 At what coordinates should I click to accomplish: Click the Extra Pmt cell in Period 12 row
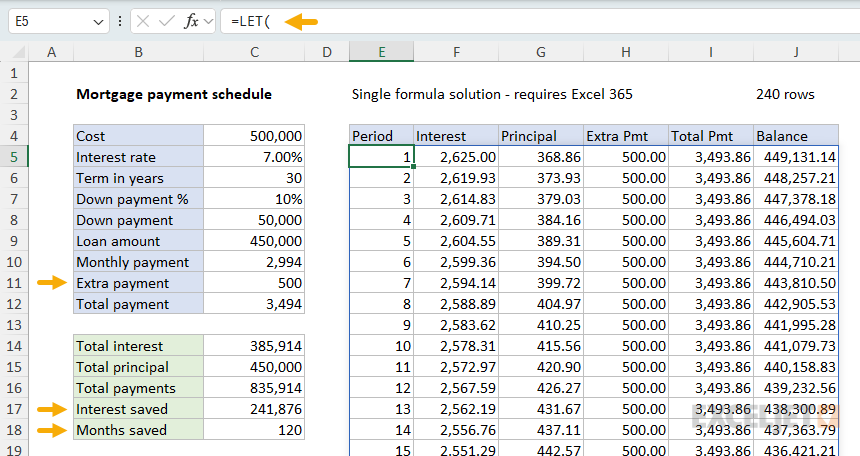pyautogui.click(x=626, y=389)
